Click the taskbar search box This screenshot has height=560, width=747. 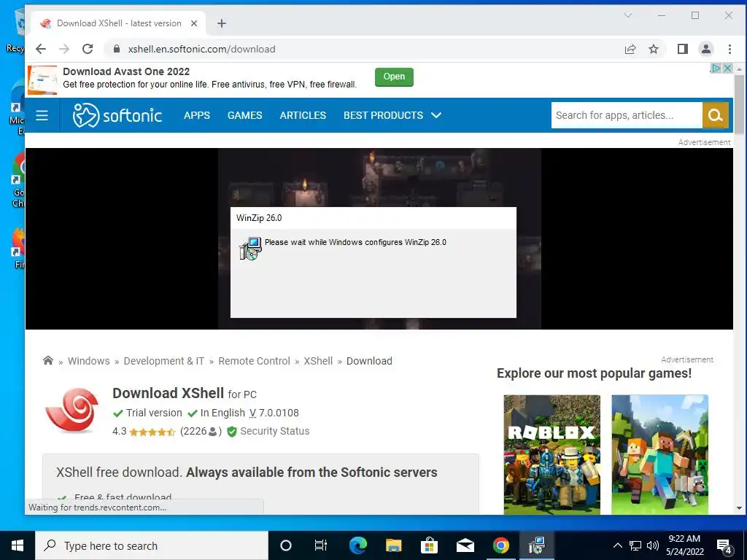tap(152, 545)
